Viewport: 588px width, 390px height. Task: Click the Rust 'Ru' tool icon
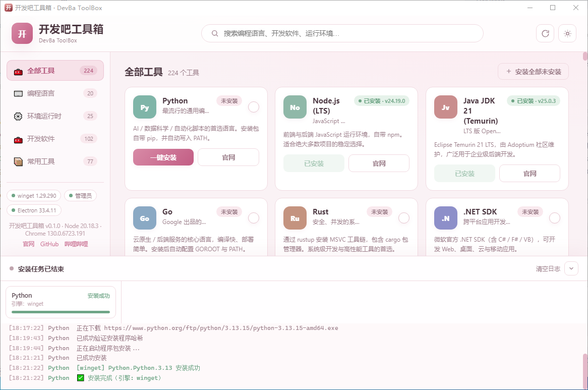coord(295,218)
